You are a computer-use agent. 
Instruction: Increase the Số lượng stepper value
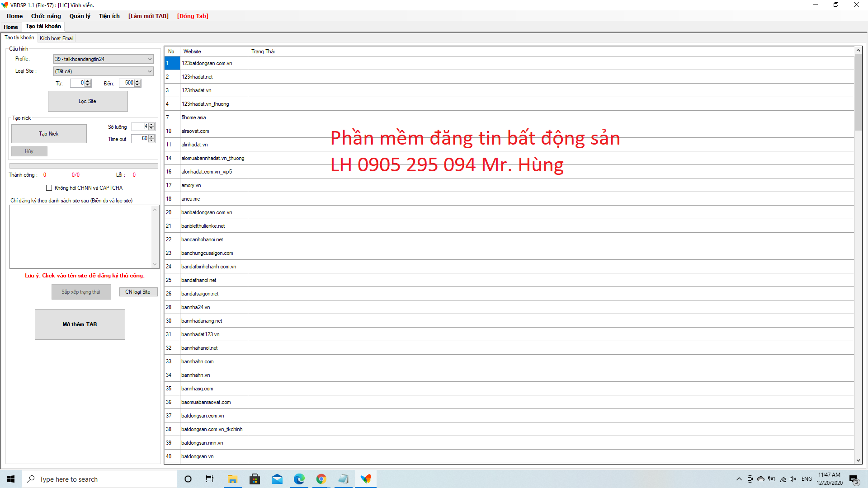(152, 125)
